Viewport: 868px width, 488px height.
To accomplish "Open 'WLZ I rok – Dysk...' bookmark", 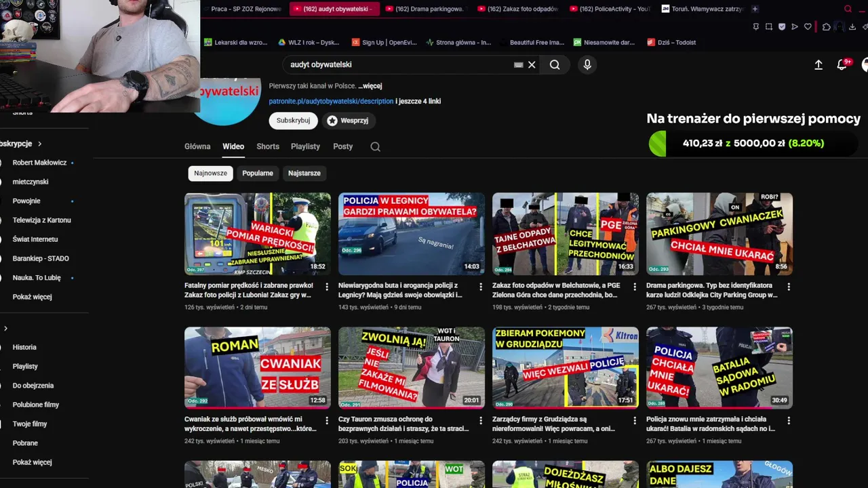I will [x=309, y=42].
